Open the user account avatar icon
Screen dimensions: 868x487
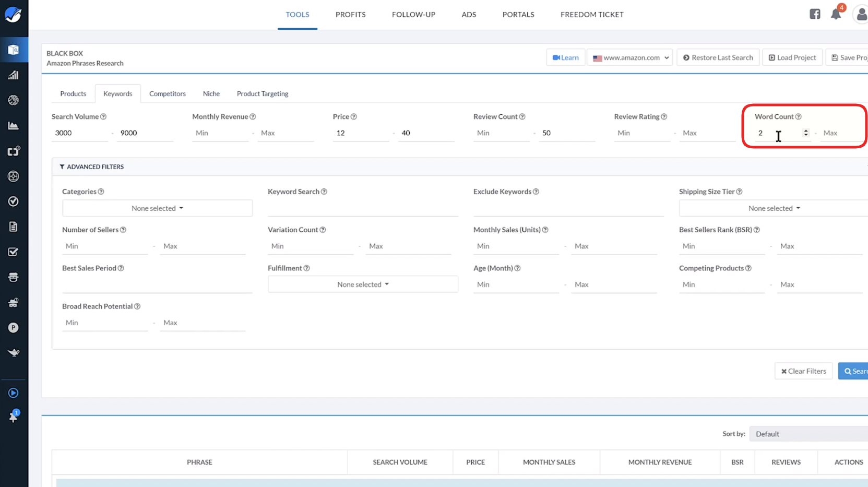pyautogui.click(x=861, y=15)
